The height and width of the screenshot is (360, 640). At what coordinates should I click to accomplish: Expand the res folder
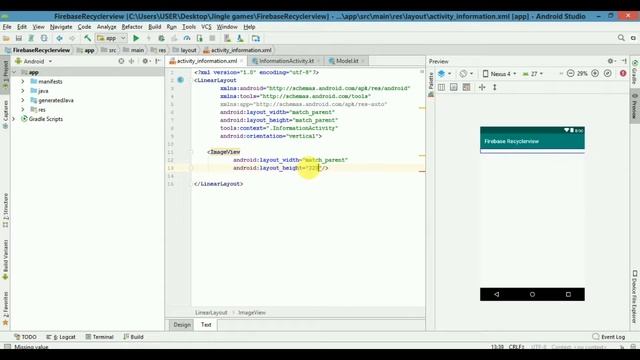[x=23, y=110]
